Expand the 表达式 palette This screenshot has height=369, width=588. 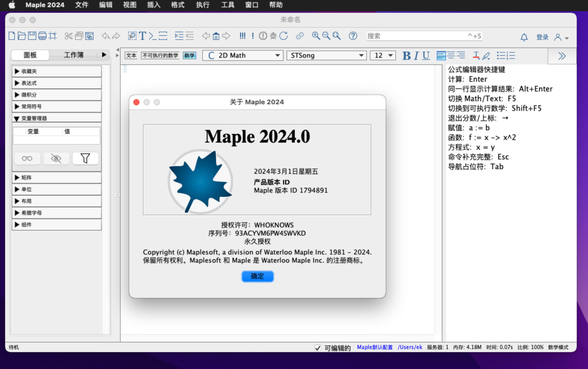pyautogui.click(x=56, y=83)
